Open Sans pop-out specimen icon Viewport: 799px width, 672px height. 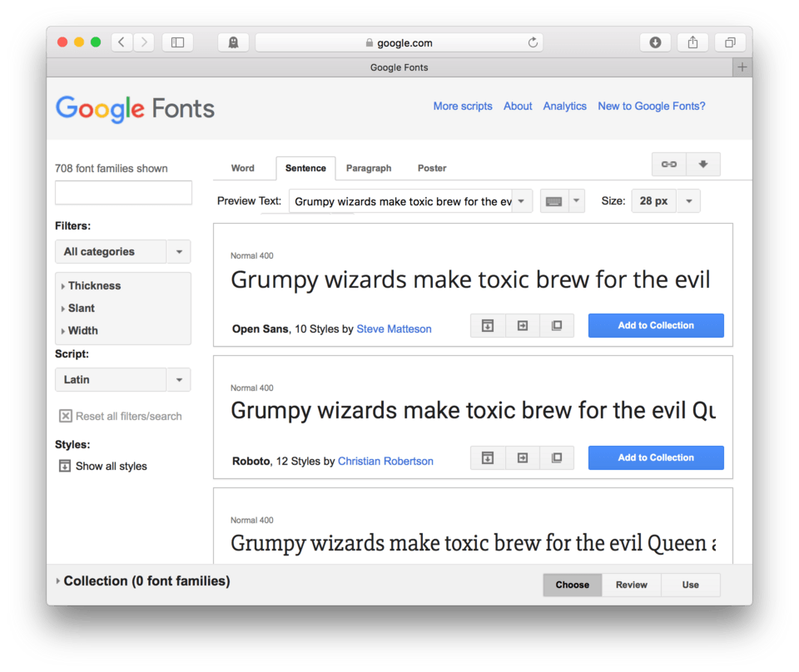point(557,325)
